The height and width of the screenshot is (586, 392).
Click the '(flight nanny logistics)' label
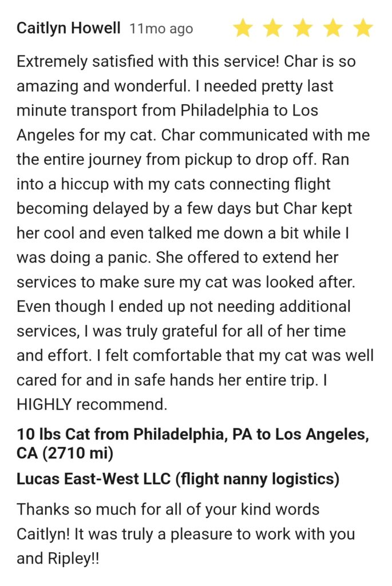258,479
